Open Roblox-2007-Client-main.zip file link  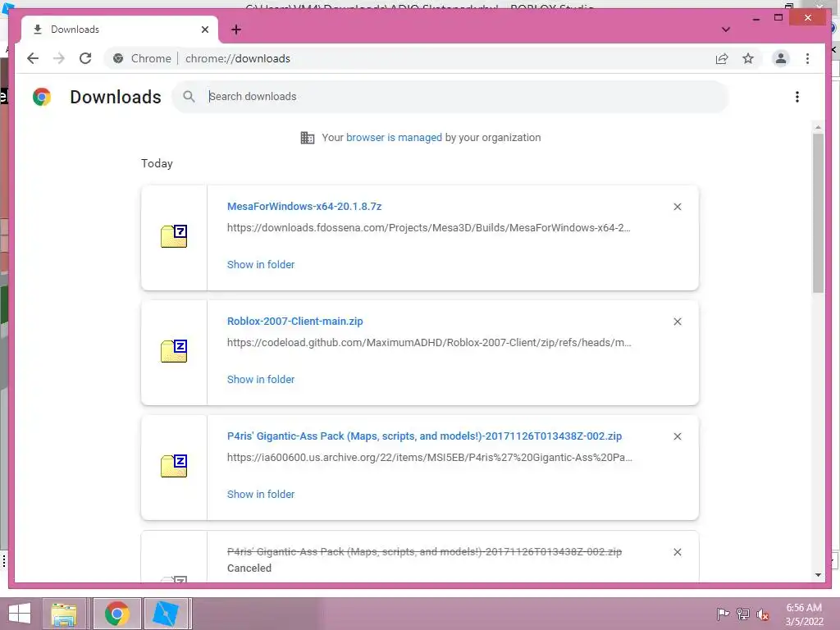pyautogui.click(x=295, y=322)
